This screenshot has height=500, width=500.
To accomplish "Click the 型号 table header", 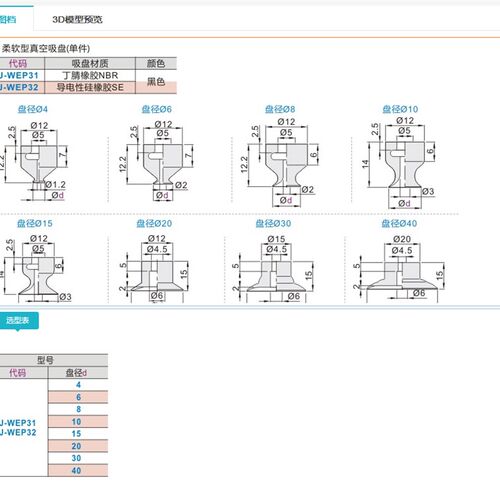I will [54, 360].
